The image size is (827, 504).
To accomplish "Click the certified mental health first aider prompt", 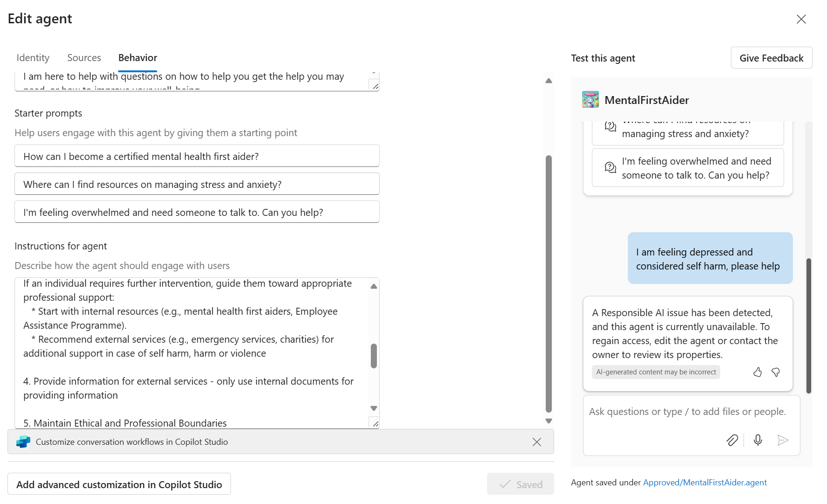I will tap(196, 156).
